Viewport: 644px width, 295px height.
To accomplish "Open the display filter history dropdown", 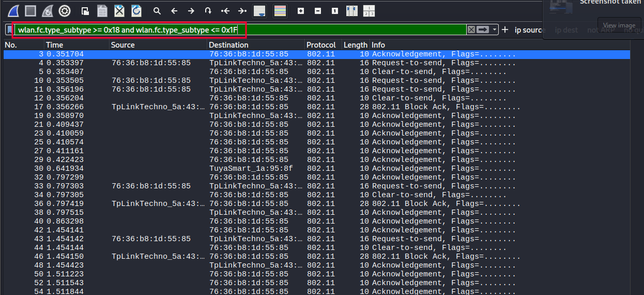I will click(x=495, y=30).
